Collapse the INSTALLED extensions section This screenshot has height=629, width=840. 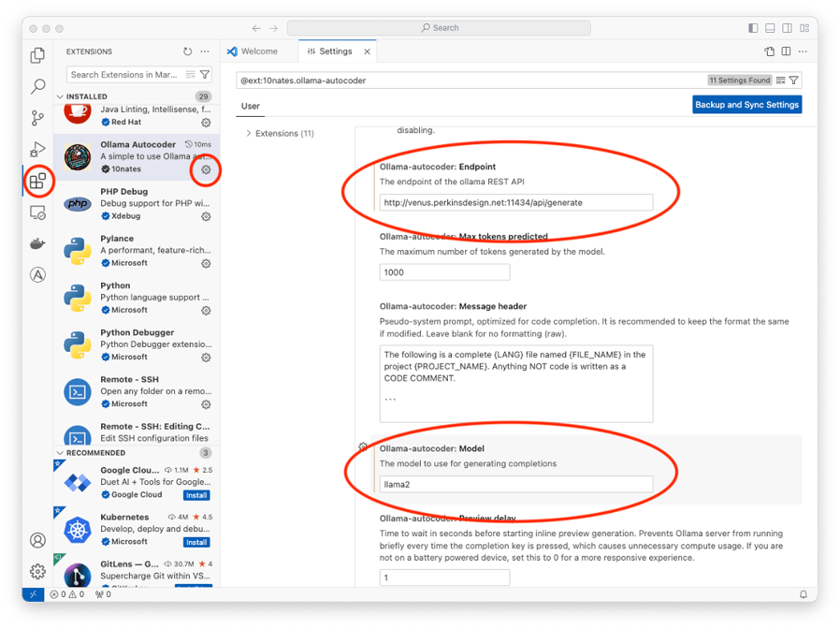pyautogui.click(x=62, y=96)
